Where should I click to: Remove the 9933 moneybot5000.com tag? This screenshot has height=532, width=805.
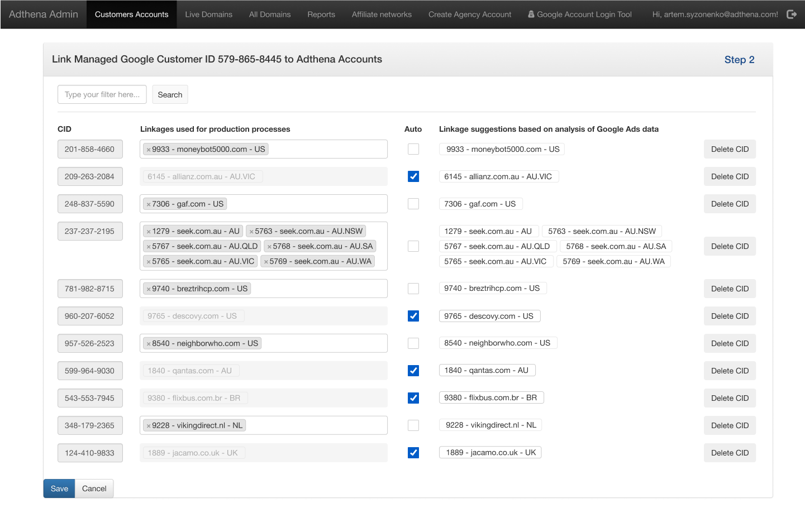[149, 150]
